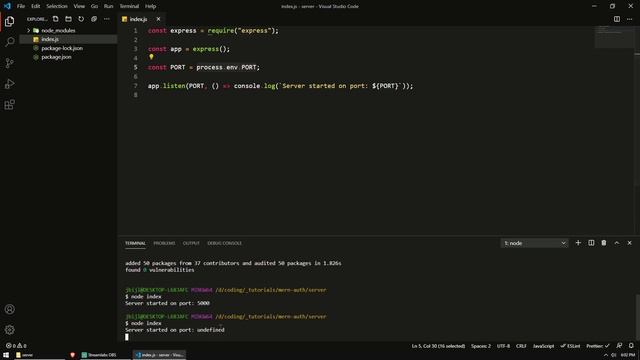Image resolution: width=640 pixels, height=360 pixels.
Task: Open the VS Code logo application menu
Action: pyautogui.click(x=7, y=6)
